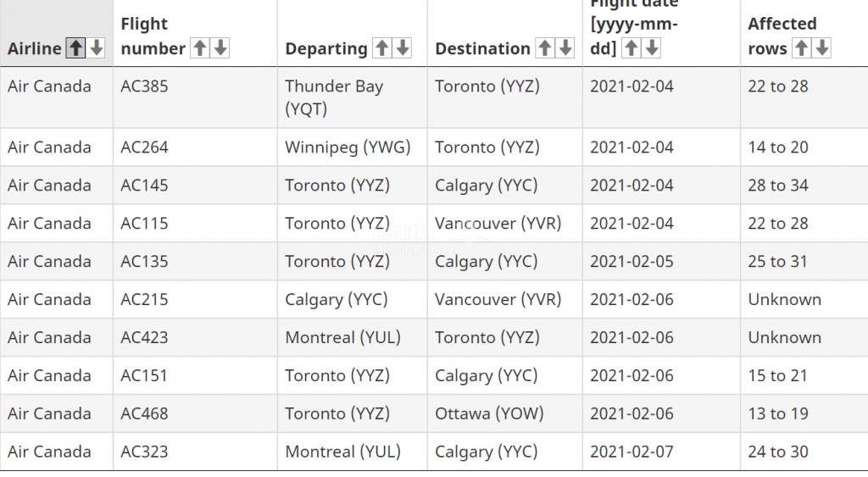The width and height of the screenshot is (868, 477).
Task: Click the Departing column header text
Action: pos(326,48)
